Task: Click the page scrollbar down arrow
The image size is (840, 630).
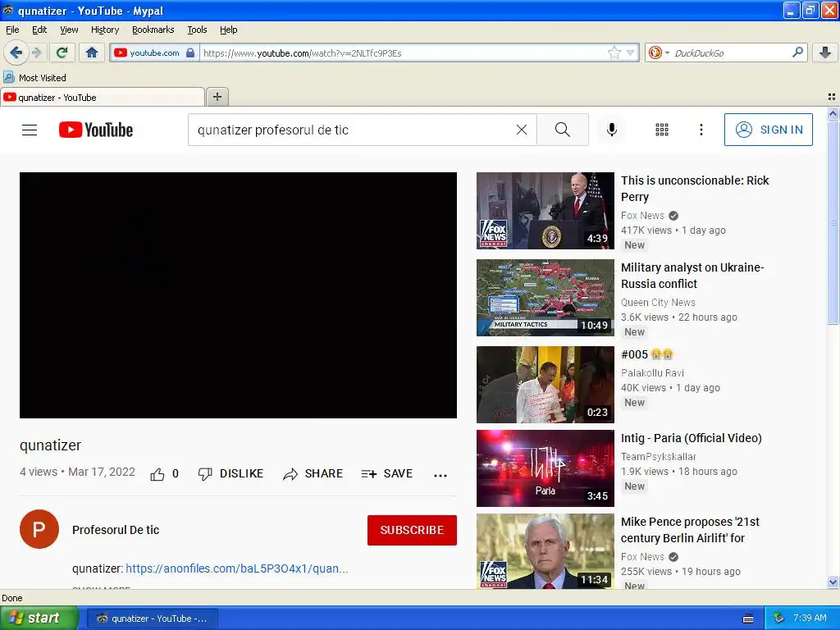Action: (833, 582)
